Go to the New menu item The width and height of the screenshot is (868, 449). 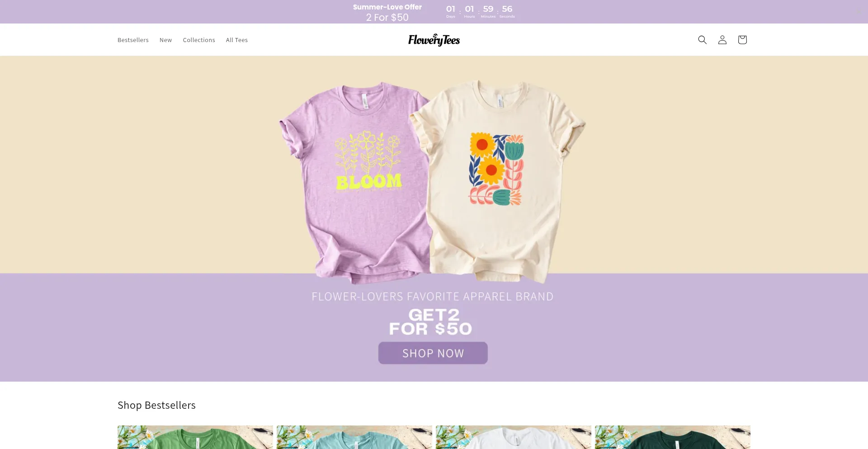point(165,40)
